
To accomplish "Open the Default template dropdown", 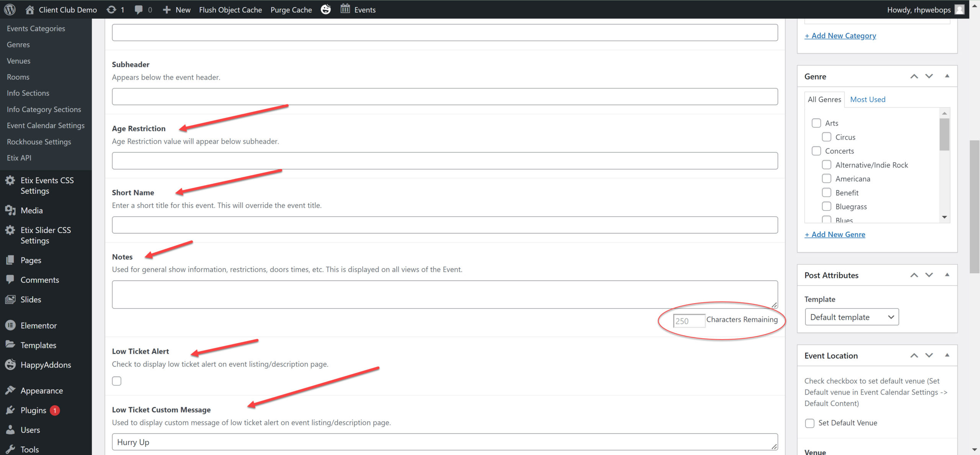I will click(x=852, y=317).
